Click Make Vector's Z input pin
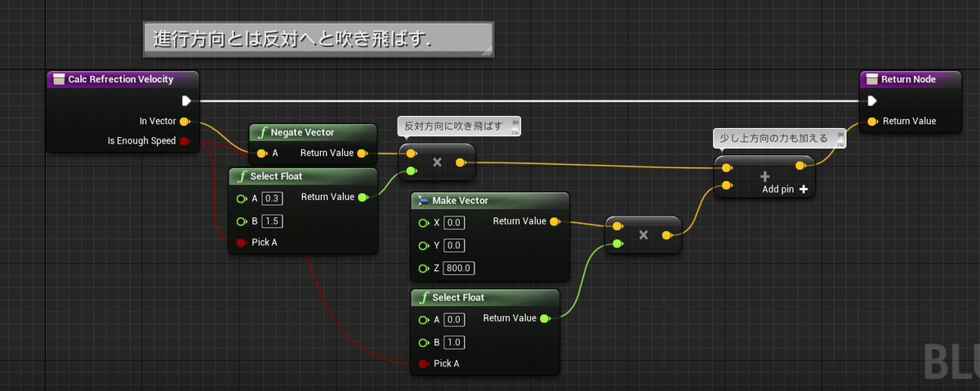The height and width of the screenshot is (391, 980). click(x=422, y=269)
